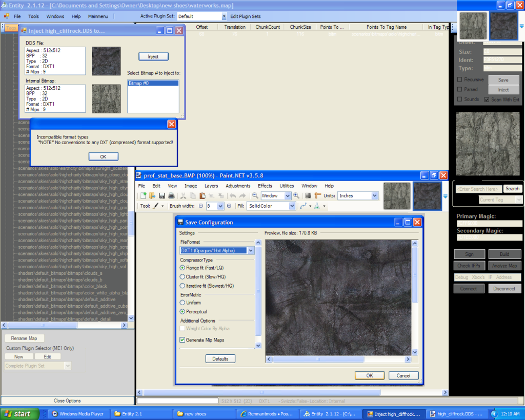
Task: Click the decrease brush width minus icon
Action: point(200,206)
